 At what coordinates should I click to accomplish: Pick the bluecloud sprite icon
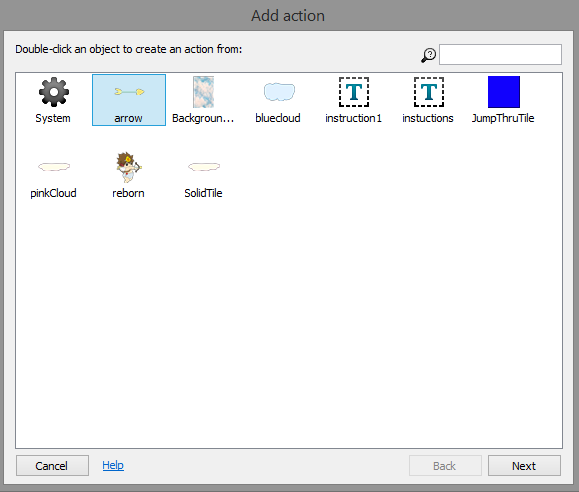(279, 92)
